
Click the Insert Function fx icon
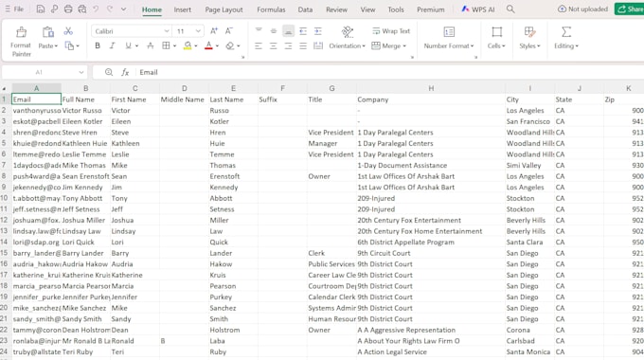(x=125, y=72)
